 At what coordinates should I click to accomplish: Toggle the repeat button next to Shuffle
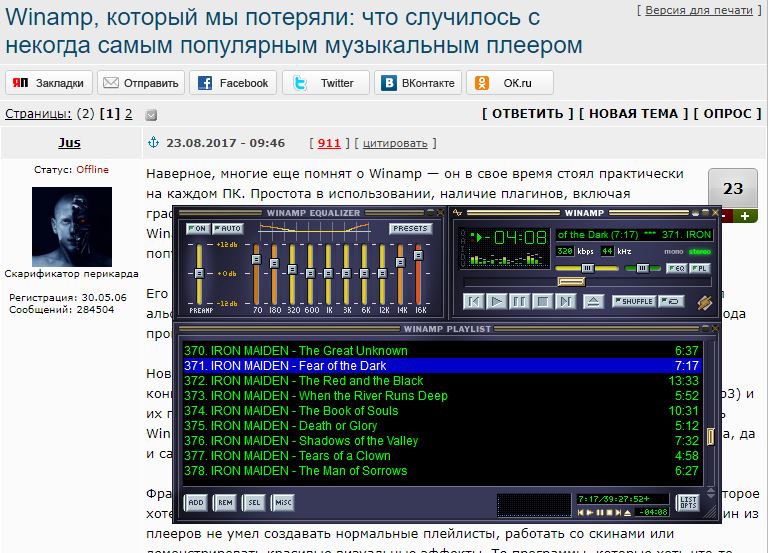tap(671, 301)
